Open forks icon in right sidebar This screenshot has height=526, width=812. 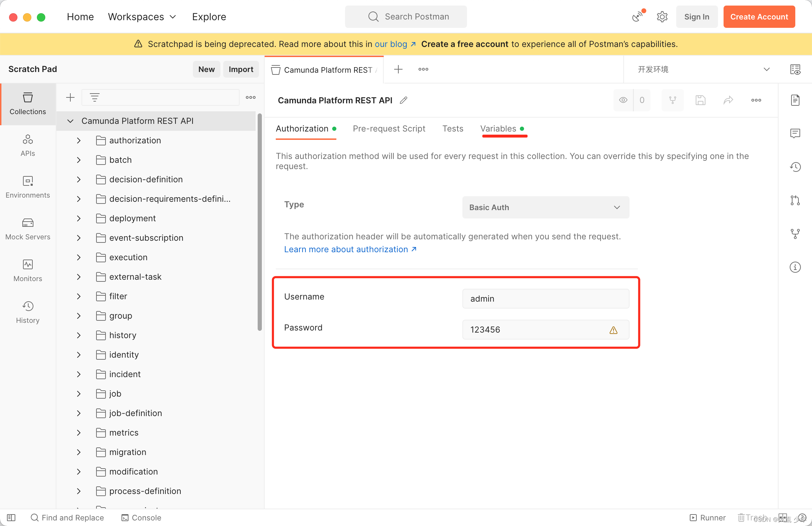click(795, 234)
